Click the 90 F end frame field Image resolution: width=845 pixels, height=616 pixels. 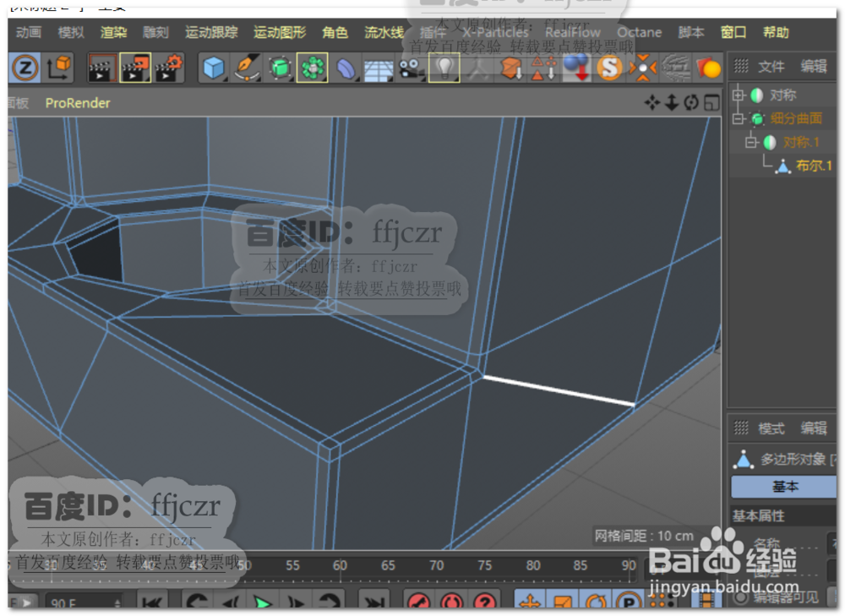coord(84,603)
